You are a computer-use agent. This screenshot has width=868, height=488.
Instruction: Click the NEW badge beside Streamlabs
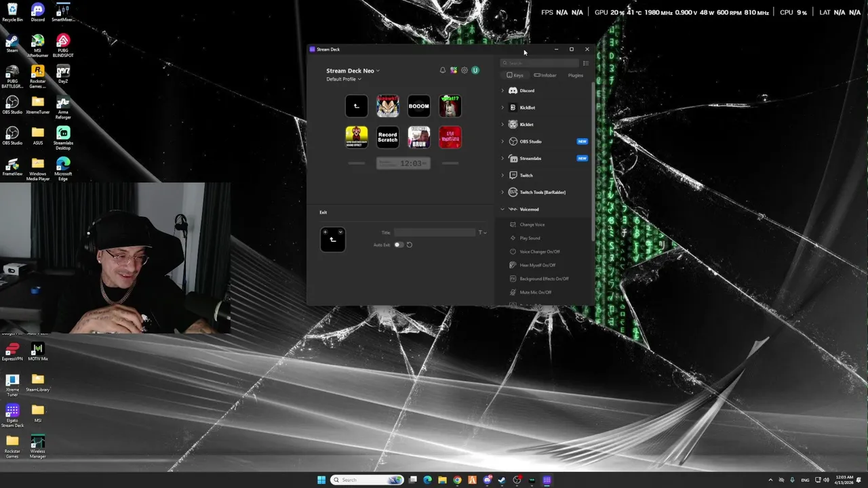(582, 159)
